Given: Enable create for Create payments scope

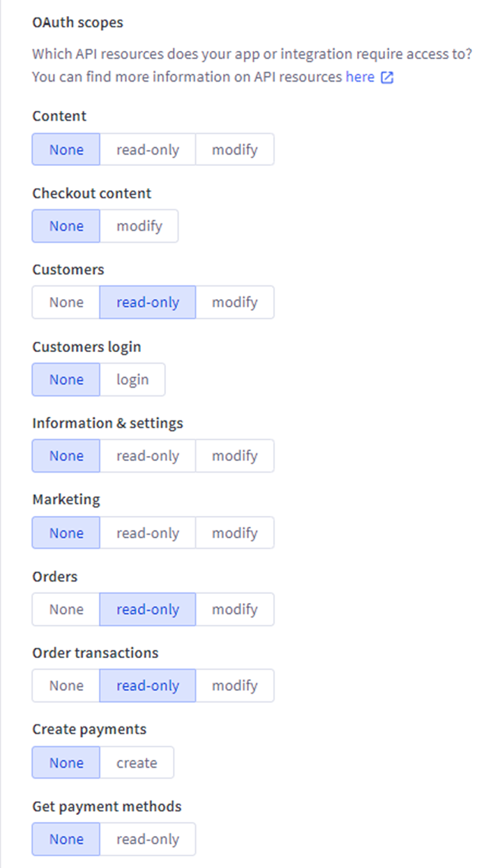Looking at the screenshot, I should (137, 763).
